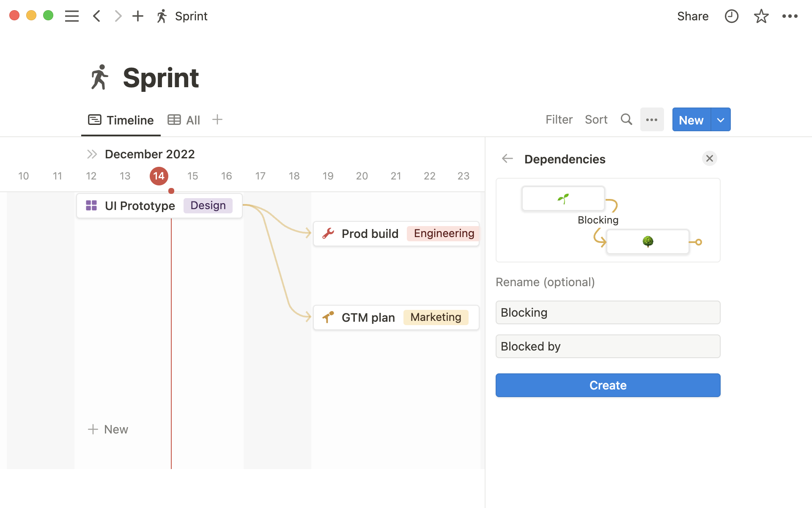Screen dimensions: 812x508
Task: Go back with the left arrow
Action: (97, 16)
